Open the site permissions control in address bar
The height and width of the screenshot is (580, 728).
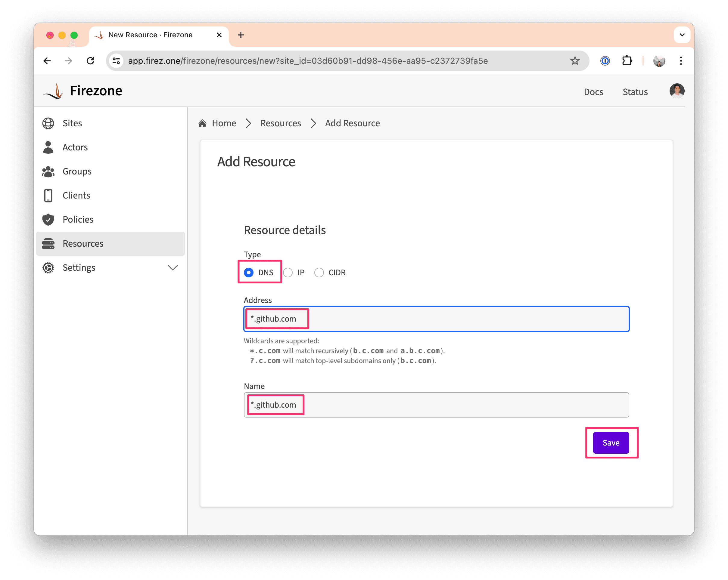[x=116, y=61]
